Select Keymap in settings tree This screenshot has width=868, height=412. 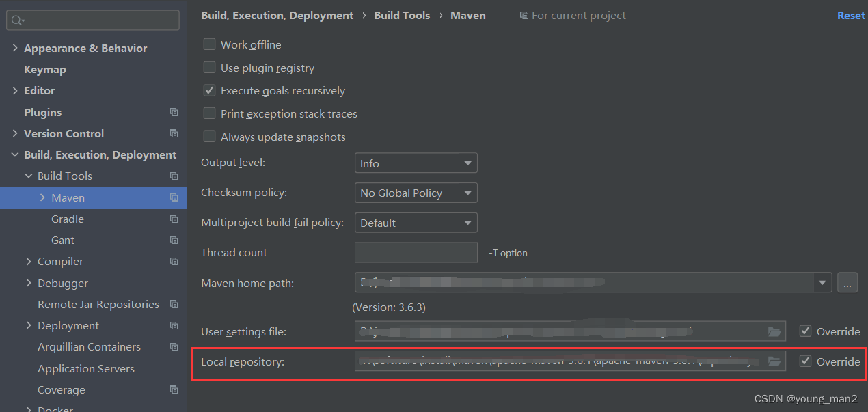point(45,69)
